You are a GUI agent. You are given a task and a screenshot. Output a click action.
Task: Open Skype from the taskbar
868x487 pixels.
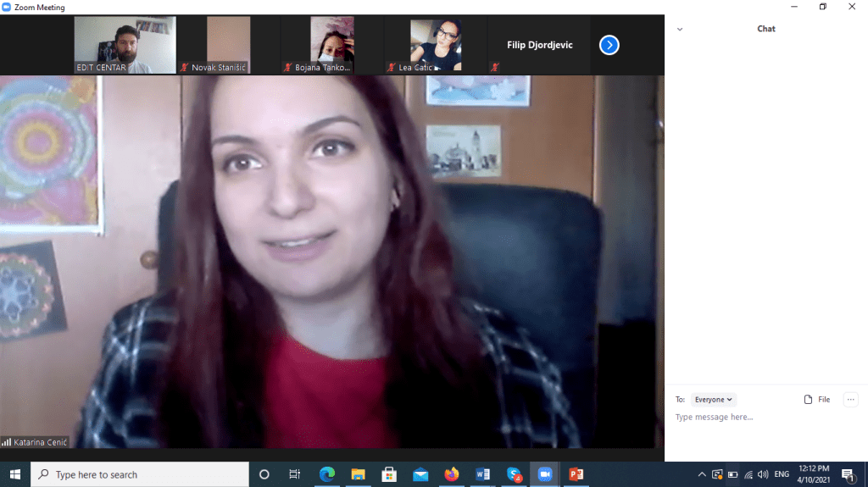(514, 474)
